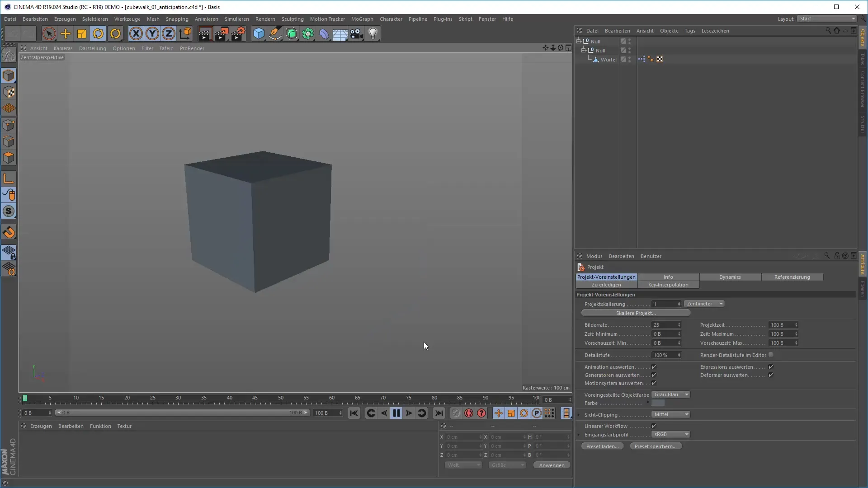Select the live selection arrow tool
This screenshot has width=868, height=488.
[49, 33]
